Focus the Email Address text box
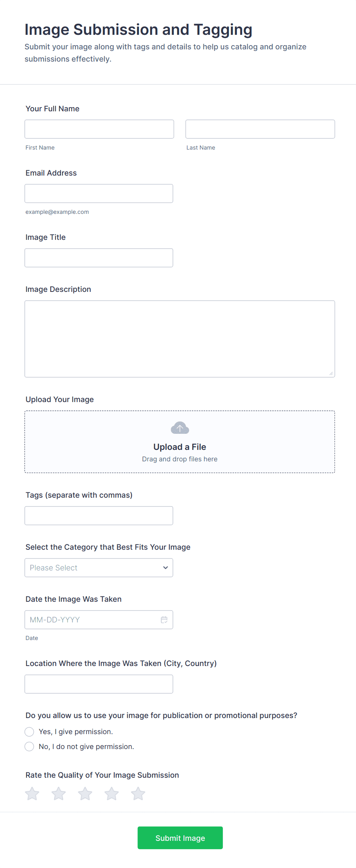Image resolution: width=356 pixels, height=868 pixels. point(99,194)
